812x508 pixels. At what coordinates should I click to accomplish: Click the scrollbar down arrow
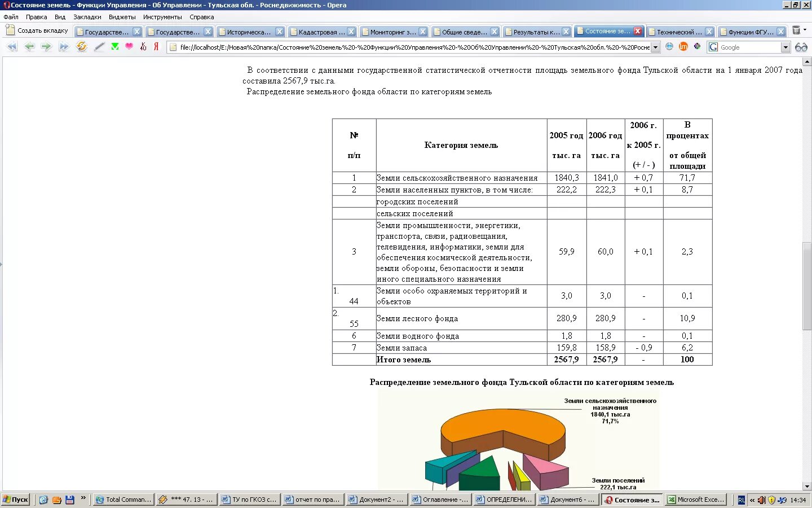(x=807, y=486)
